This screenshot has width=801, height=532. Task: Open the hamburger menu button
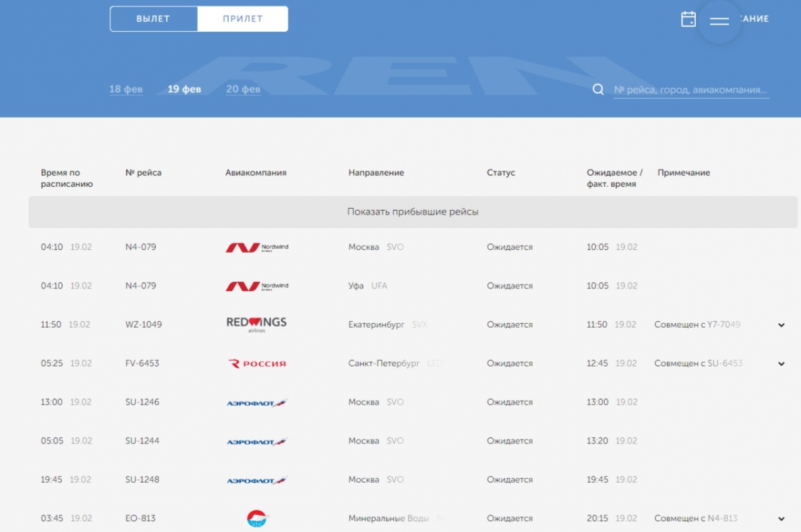pyautogui.click(x=719, y=21)
